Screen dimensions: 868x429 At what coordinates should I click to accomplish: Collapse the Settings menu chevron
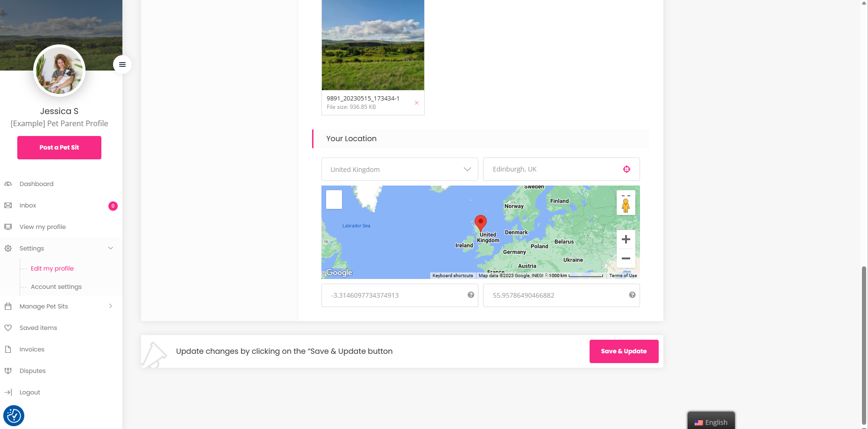111,248
